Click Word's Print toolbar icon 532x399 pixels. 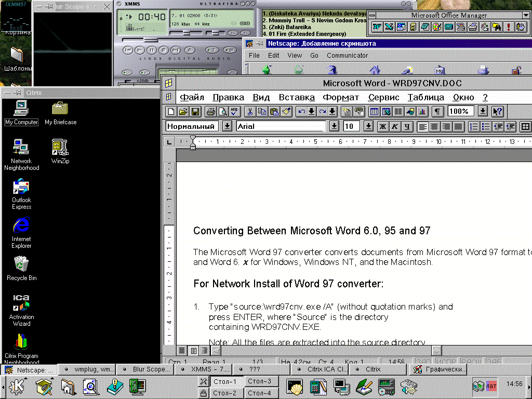(x=211, y=111)
